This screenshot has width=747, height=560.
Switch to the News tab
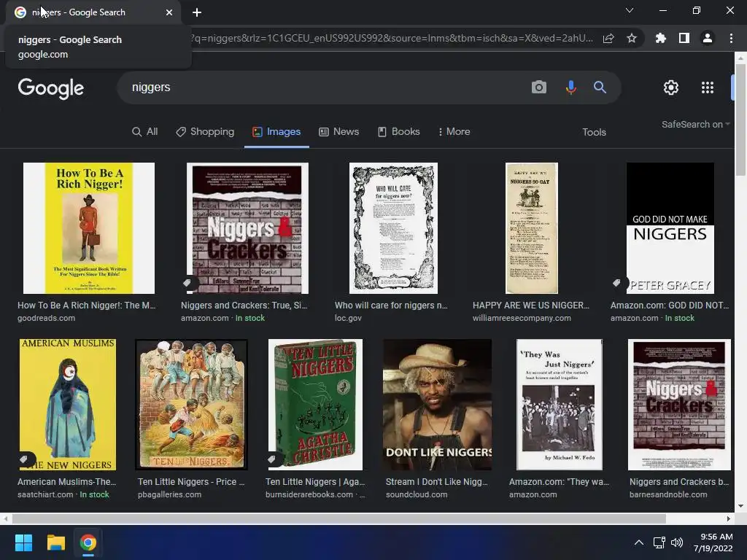coord(338,132)
